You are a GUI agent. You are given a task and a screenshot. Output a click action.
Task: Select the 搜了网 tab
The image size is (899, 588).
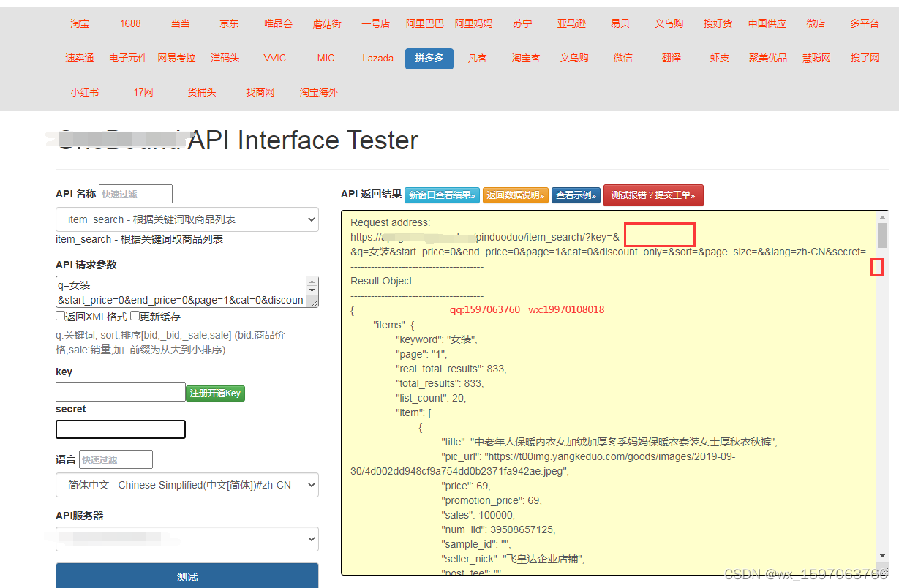(865, 58)
